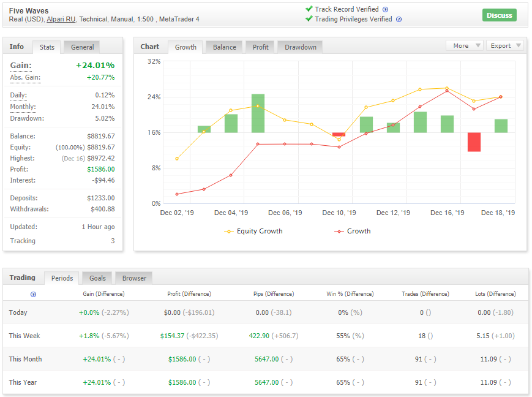532x397 pixels.
Task: Click the green Discuss button
Action: (499, 15)
